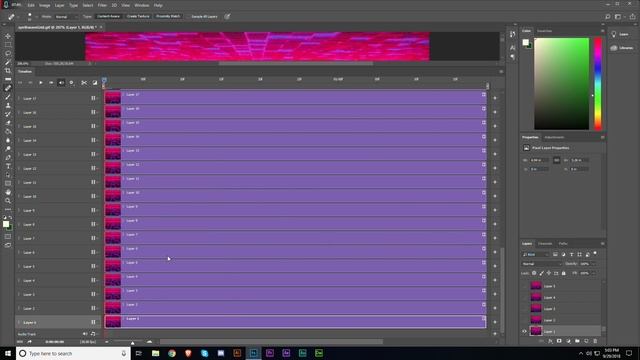
Task: Select the Zoom tool
Action: tap(8, 201)
